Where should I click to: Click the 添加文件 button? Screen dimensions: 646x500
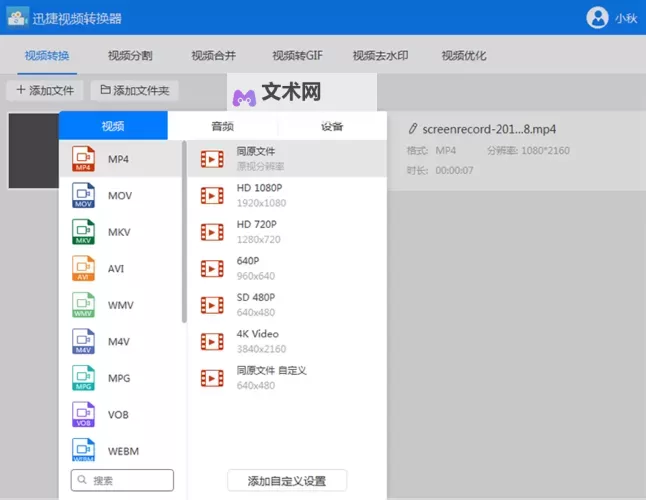pos(45,90)
